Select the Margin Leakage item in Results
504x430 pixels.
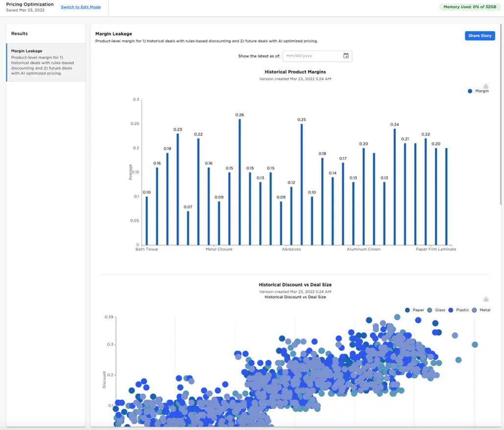[x=46, y=62]
